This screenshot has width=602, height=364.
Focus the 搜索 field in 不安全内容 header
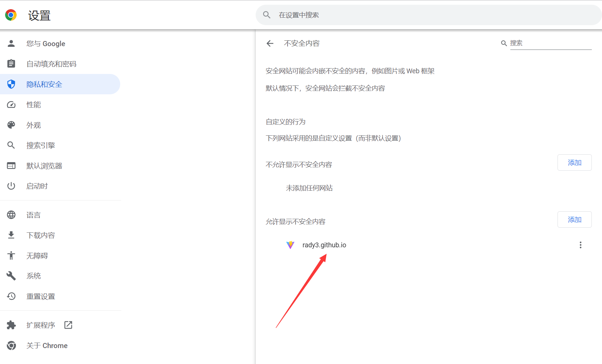pos(551,43)
